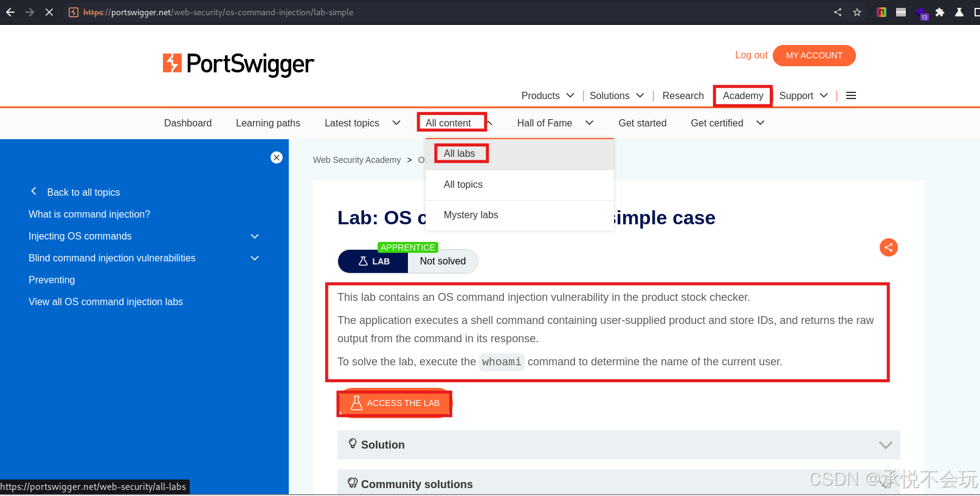The width and height of the screenshot is (980, 496).
Task: Click the browser back arrow
Action: click(10, 12)
